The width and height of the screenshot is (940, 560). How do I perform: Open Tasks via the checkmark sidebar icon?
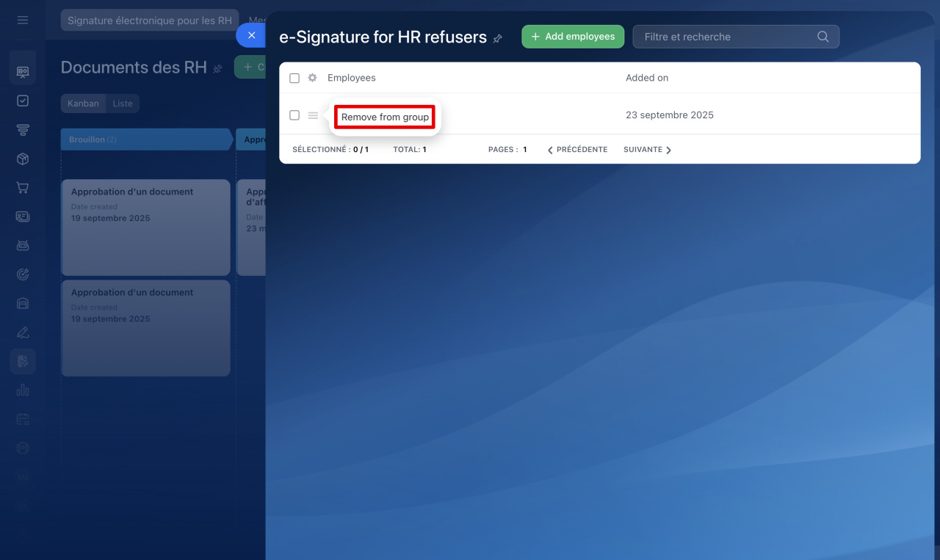(23, 101)
